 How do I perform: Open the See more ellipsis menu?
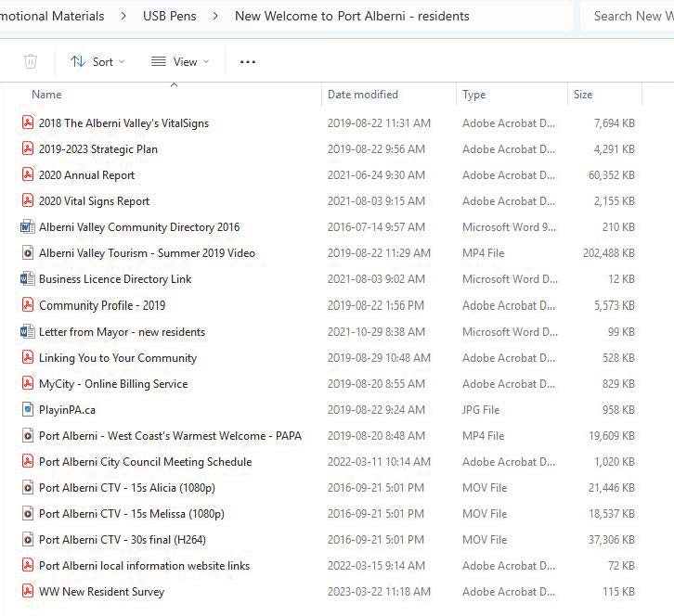247,61
